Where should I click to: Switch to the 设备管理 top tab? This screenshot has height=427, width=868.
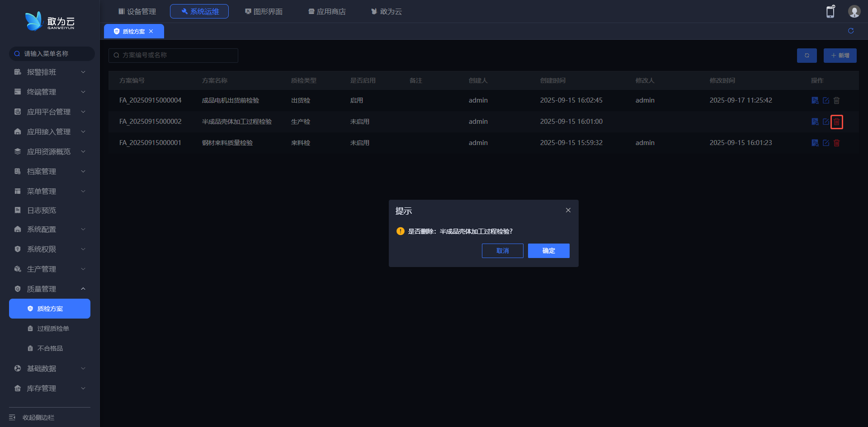[137, 12]
